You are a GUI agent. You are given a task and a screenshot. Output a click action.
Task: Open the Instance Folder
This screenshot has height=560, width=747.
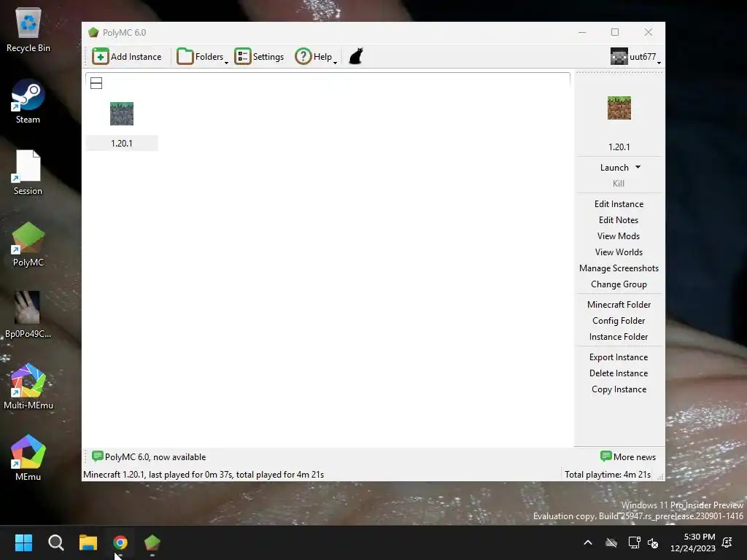(619, 337)
